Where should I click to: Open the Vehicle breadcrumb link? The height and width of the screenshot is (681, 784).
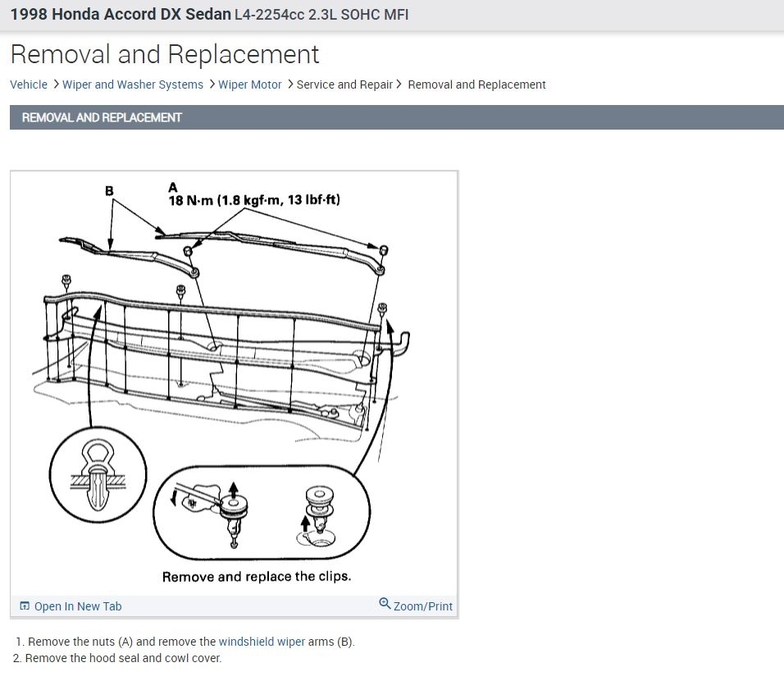click(29, 85)
